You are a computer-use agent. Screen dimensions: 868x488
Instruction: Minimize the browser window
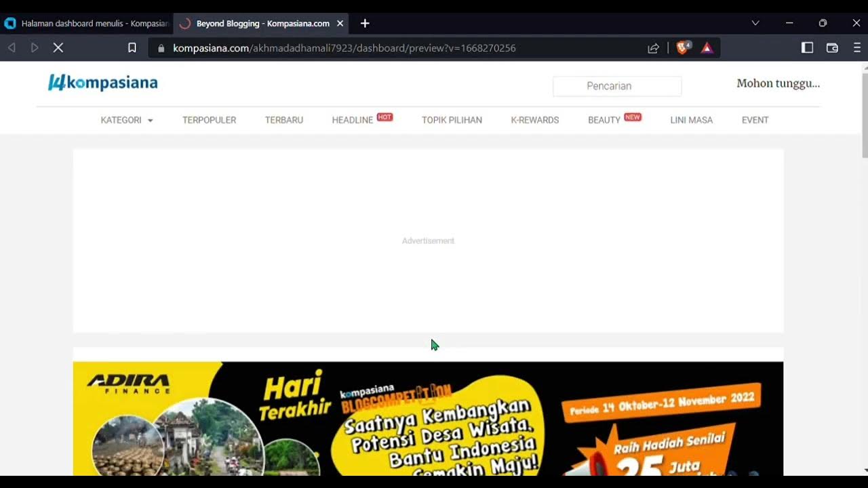coord(789,23)
